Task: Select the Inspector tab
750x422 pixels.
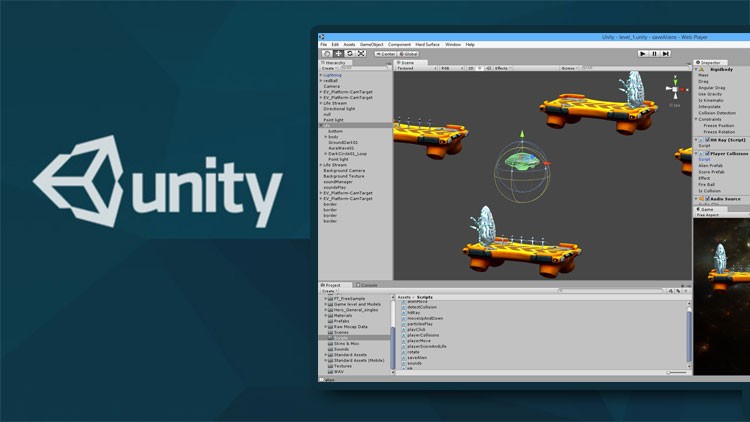Action: 708,63
